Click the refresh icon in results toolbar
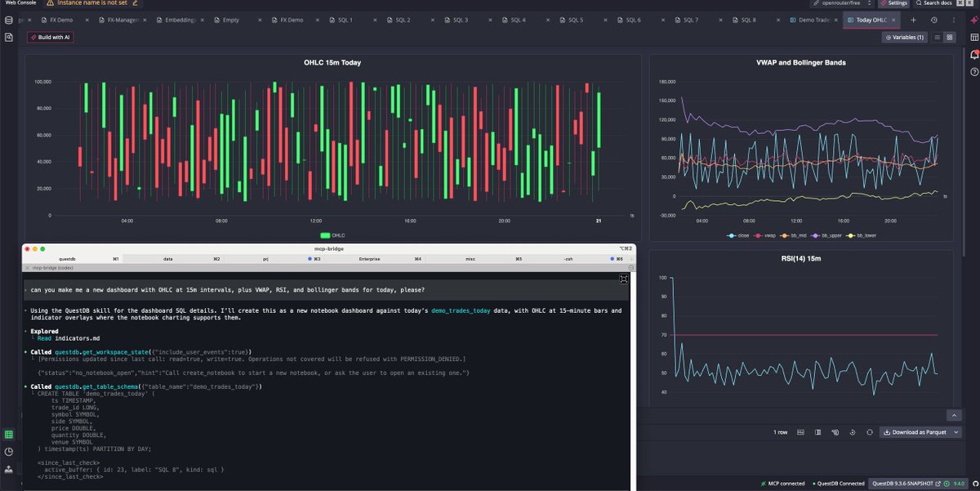Screen dimensions: 980x491 click(869, 432)
